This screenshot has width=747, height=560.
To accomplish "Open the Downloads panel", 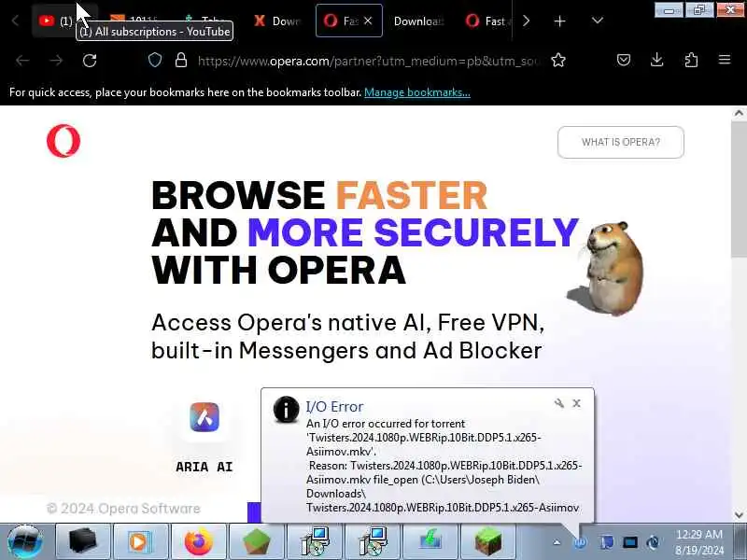I will [657, 60].
